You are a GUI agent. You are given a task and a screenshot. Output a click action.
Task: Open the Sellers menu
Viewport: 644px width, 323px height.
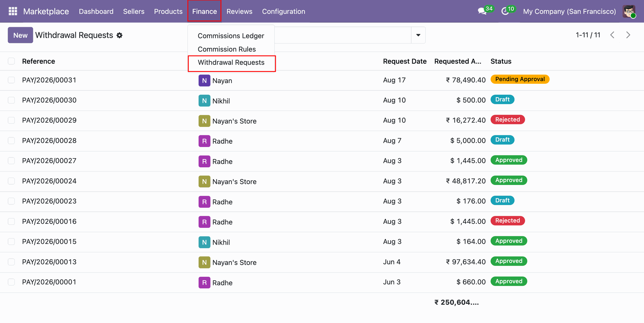pos(133,11)
